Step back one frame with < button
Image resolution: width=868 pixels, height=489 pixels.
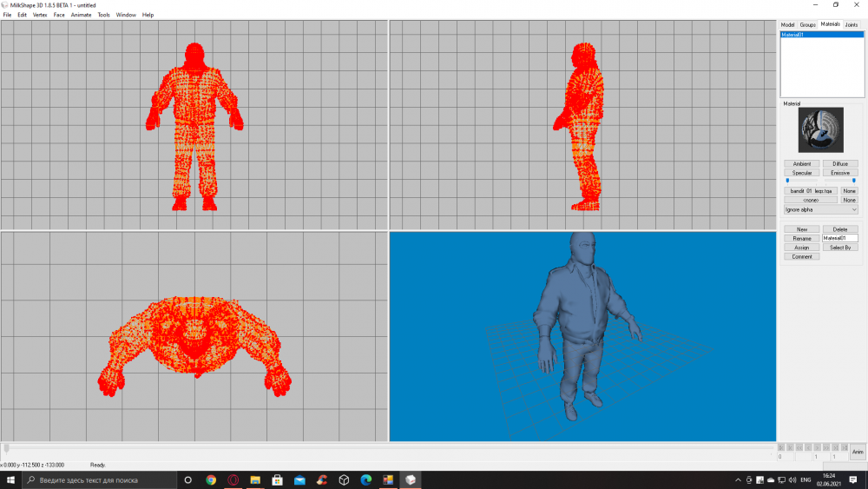808,447
